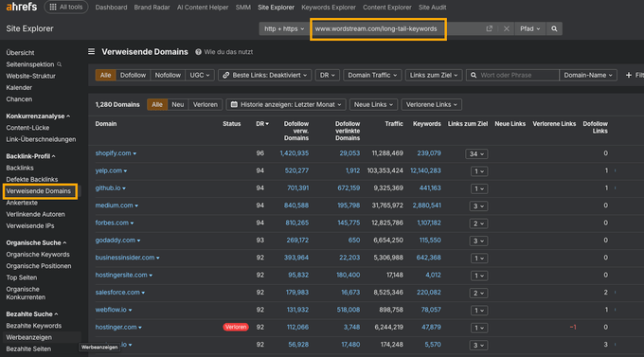The image size is (644, 357).
Task: Expand shopify.com's 34 links to target
Action: (476, 154)
